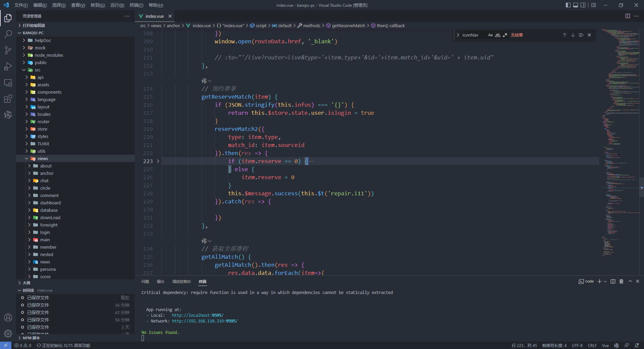The image size is (644, 349).
Task: Open the localhost:9595 link in terminal
Action: click(x=198, y=315)
